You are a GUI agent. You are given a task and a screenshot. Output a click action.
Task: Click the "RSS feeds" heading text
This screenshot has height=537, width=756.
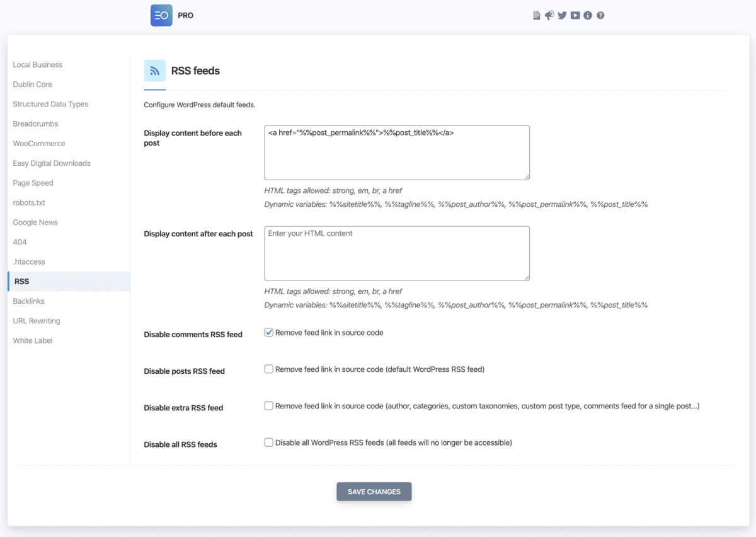point(195,71)
